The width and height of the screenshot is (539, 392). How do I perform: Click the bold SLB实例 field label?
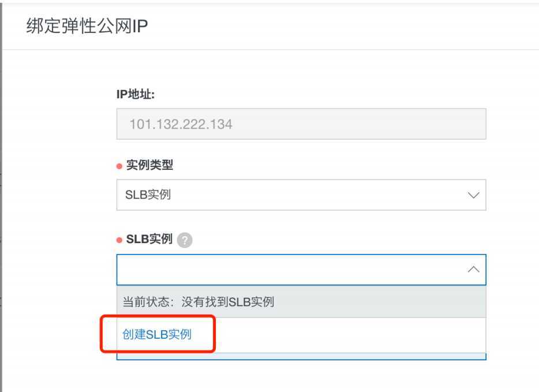coord(149,239)
